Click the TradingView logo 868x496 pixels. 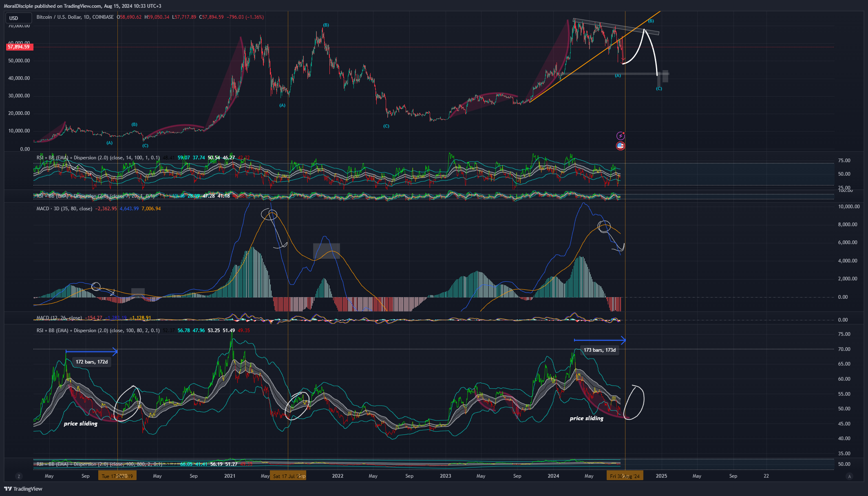[23, 489]
